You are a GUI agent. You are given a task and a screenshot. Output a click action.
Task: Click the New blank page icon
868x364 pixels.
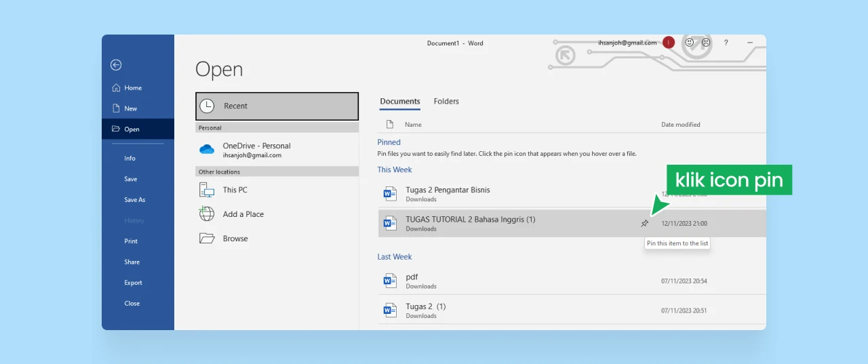[116, 108]
